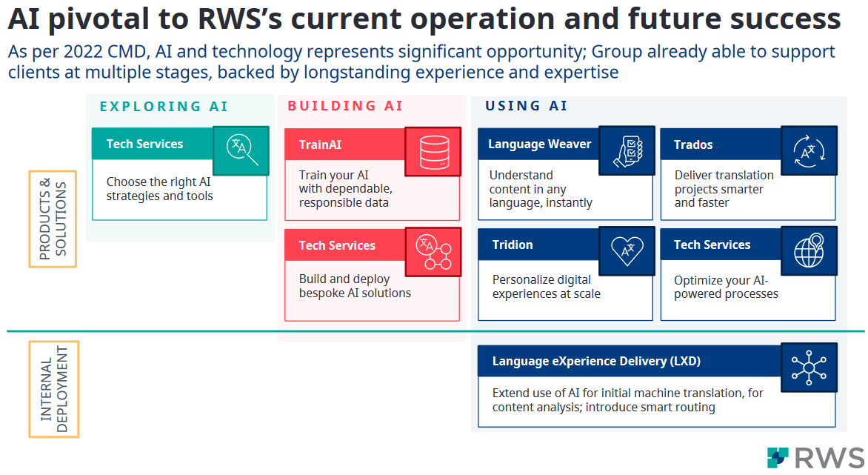The height and width of the screenshot is (475, 868).
Task: Click the "EXPLORING AI" heading
Action: [164, 106]
